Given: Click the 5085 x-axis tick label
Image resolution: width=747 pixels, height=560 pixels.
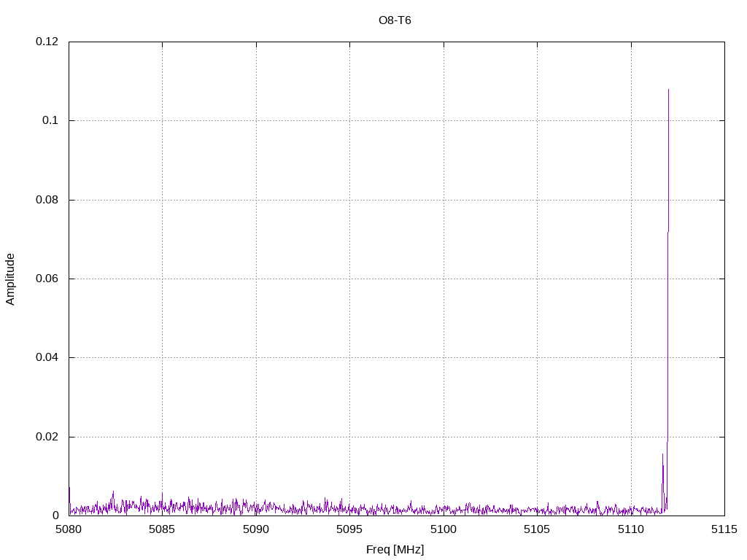Looking at the screenshot, I should coord(162,529).
